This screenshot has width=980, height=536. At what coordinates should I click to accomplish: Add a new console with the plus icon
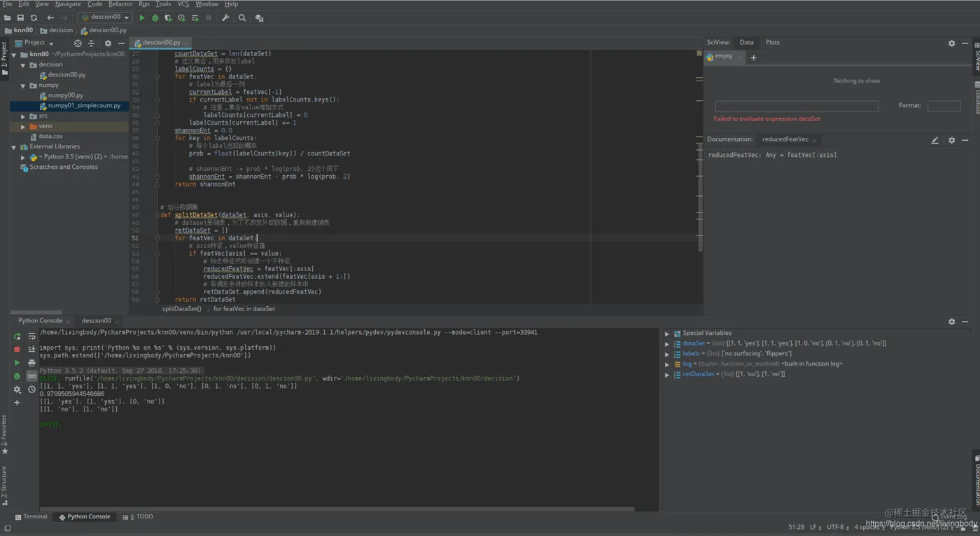pyautogui.click(x=17, y=403)
